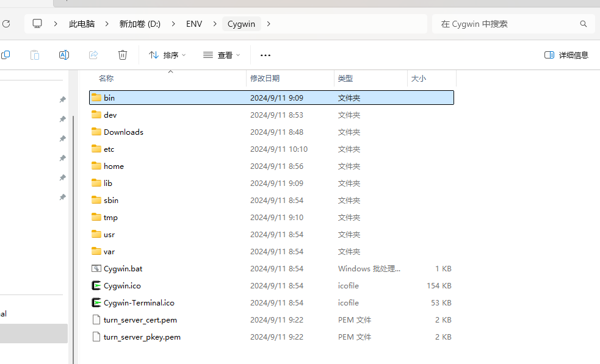
Task: Click the bin row date 2024/9/11 9:09
Action: tap(277, 98)
